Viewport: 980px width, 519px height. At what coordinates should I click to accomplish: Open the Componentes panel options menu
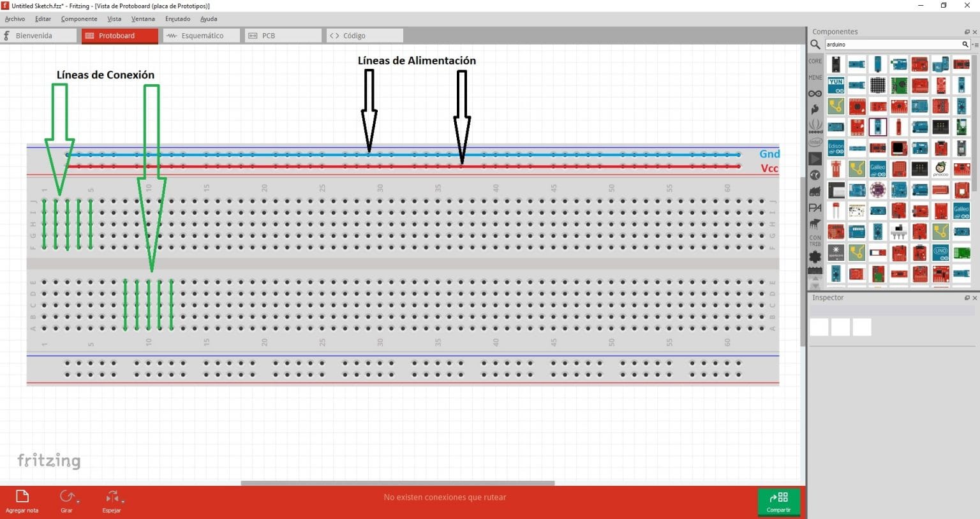(976, 45)
